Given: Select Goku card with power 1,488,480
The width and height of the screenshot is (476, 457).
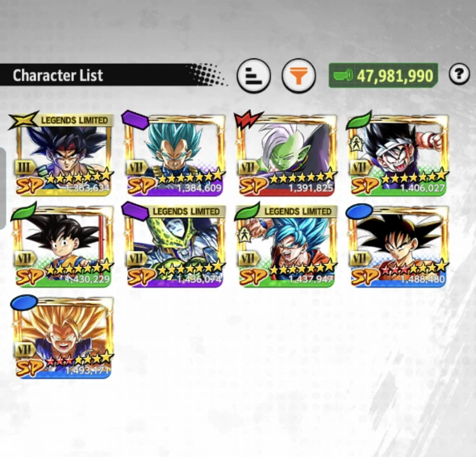Looking at the screenshot, I should (x=399, y=246).
